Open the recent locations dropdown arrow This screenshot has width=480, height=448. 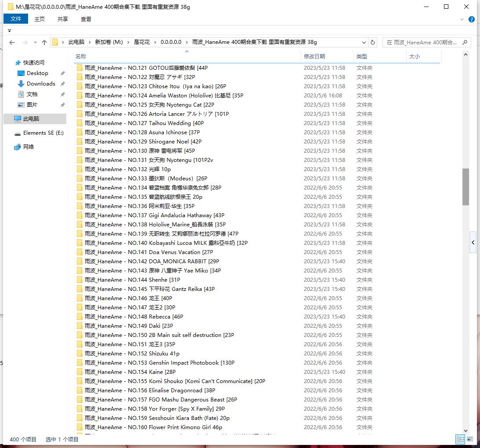click(35, 43)
